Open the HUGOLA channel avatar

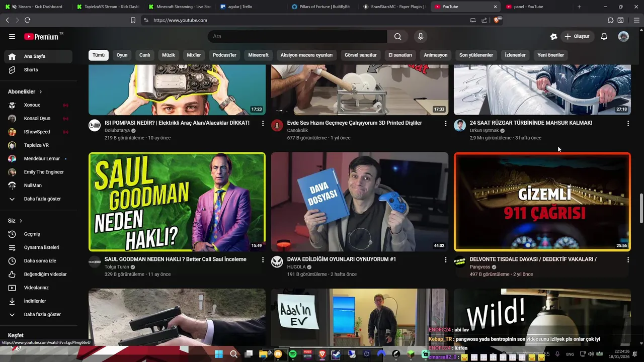[x=277, y=261]
